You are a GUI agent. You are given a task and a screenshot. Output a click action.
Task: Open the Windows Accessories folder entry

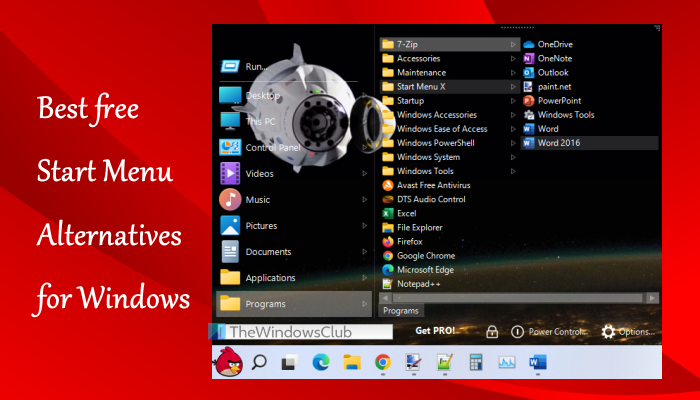tap(450, 115)
